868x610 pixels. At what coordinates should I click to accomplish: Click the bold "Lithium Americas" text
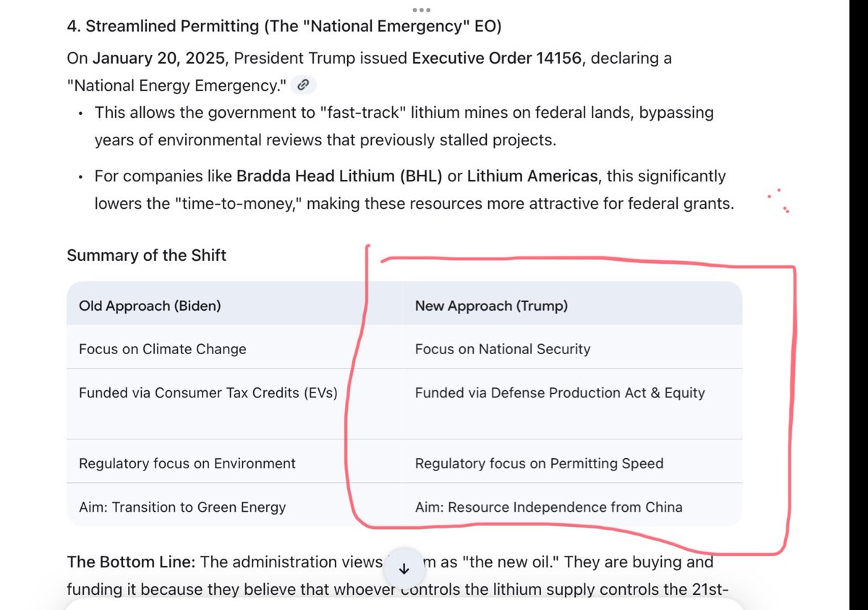pos(532,176)
